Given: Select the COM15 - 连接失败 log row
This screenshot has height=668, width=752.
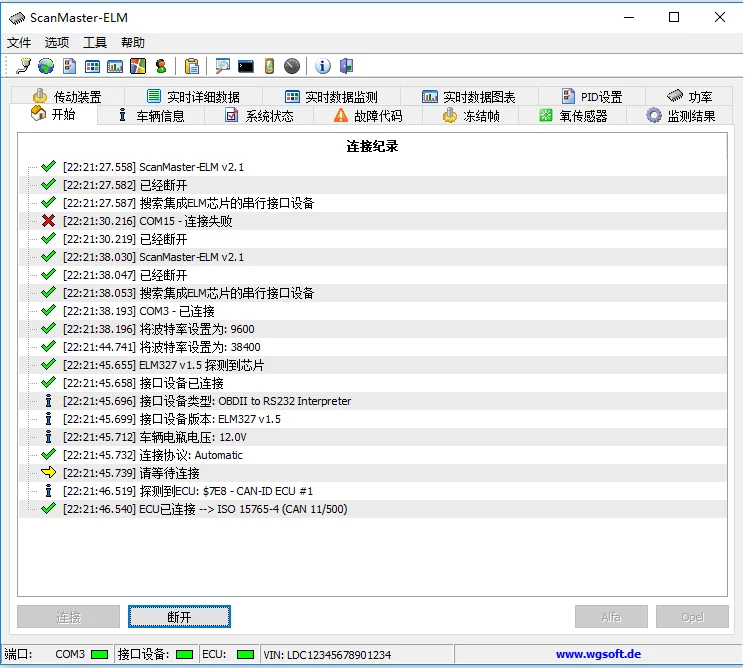Looking at the screenshot, I should tap(373, 221).
